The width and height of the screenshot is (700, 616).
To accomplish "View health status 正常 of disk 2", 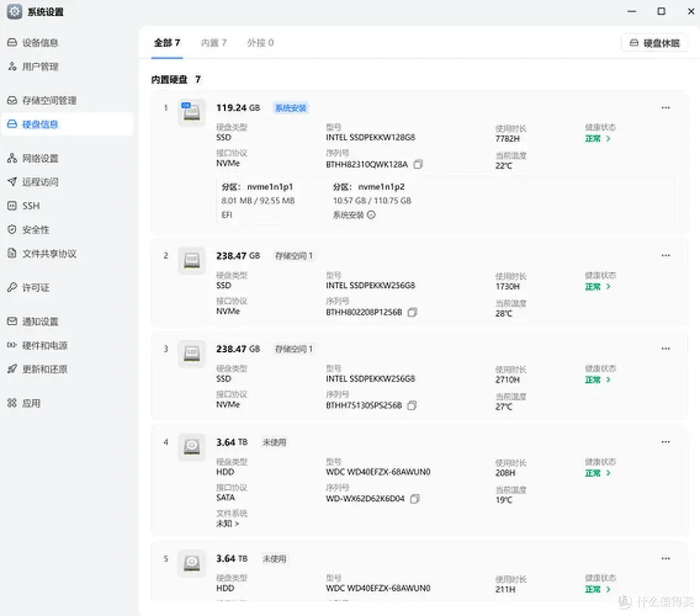I will pos(598,287).
